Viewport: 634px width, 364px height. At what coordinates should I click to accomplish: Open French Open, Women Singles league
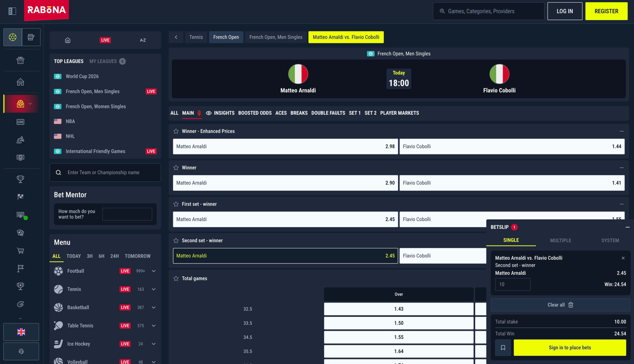96,106
